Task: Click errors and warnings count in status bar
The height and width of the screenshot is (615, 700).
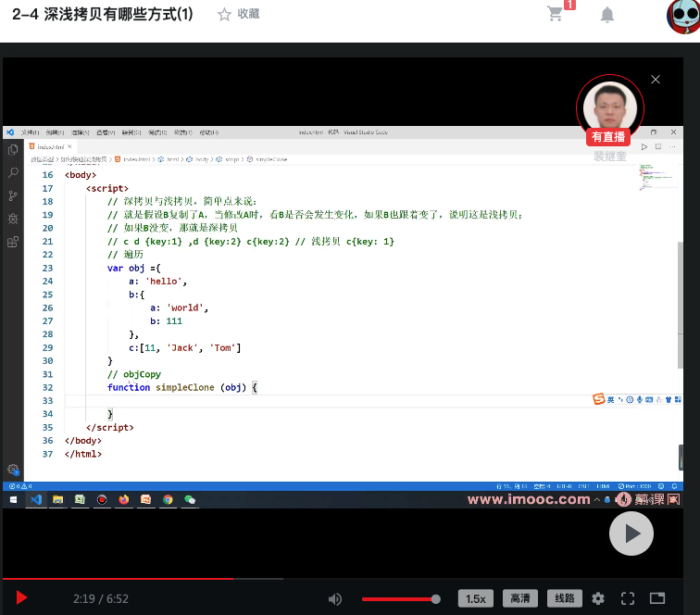Action: click(20, 486)
